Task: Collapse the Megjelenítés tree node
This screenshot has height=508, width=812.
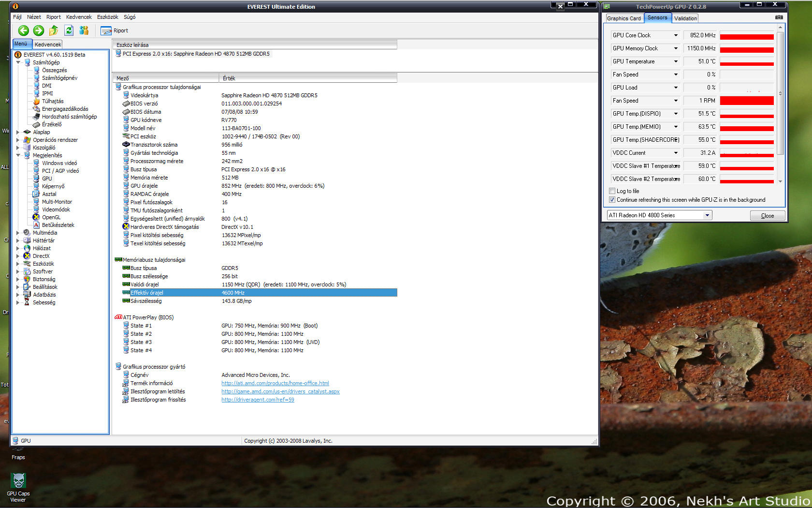Action: [x=18, y=155]
